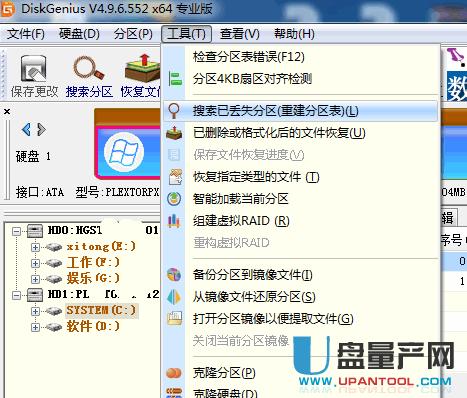The height and width of the screenshot is (398, 467).
Task: Choose 智能加载当前分区 menu item
Action: tap(301, 199)
